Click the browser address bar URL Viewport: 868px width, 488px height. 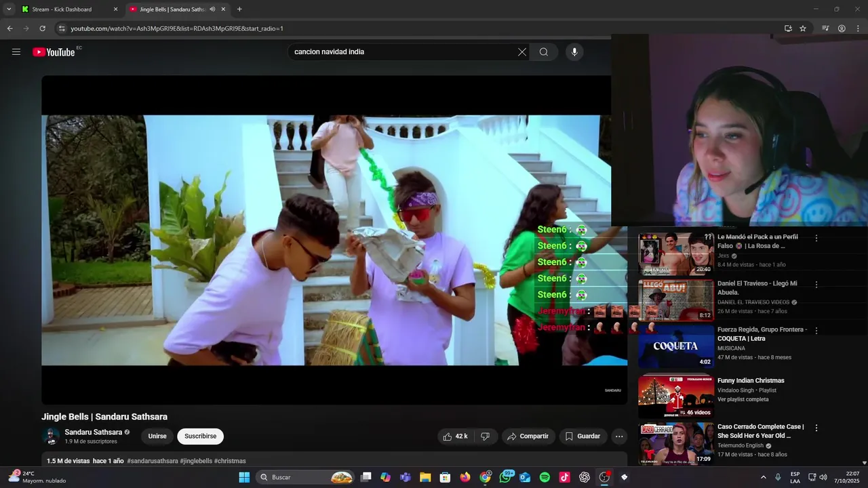(177, 28)
